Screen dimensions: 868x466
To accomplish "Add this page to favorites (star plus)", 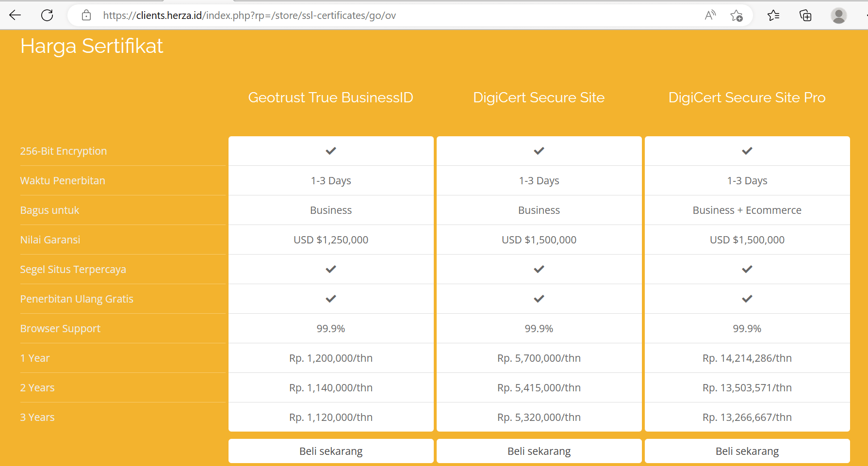I will click(x=737, y=16).
